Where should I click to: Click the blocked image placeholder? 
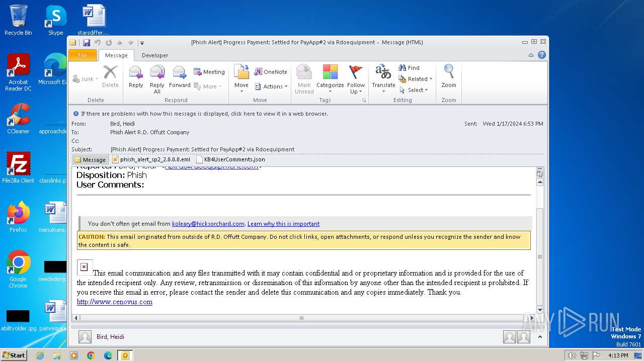coord(84,267)
